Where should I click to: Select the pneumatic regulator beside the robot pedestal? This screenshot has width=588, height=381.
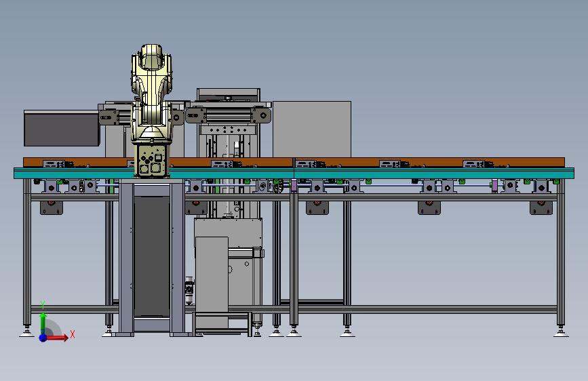(189, 290)
